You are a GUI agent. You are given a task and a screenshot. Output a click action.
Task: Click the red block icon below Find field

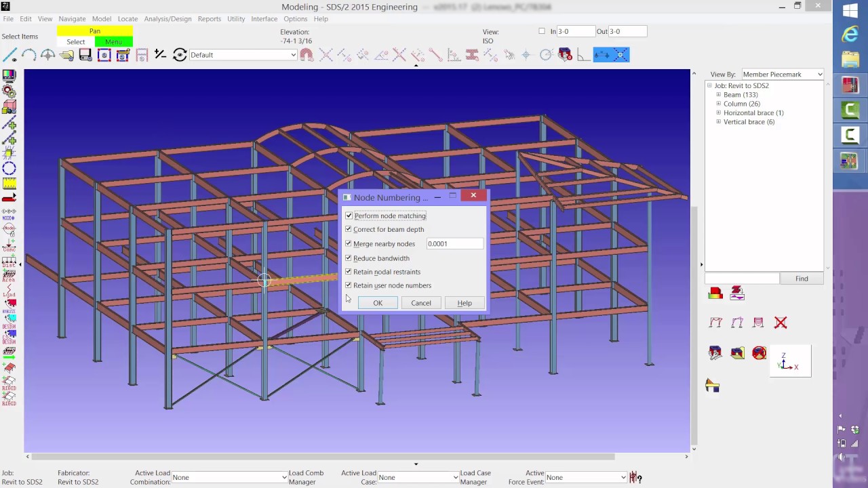tap(715, 293)
